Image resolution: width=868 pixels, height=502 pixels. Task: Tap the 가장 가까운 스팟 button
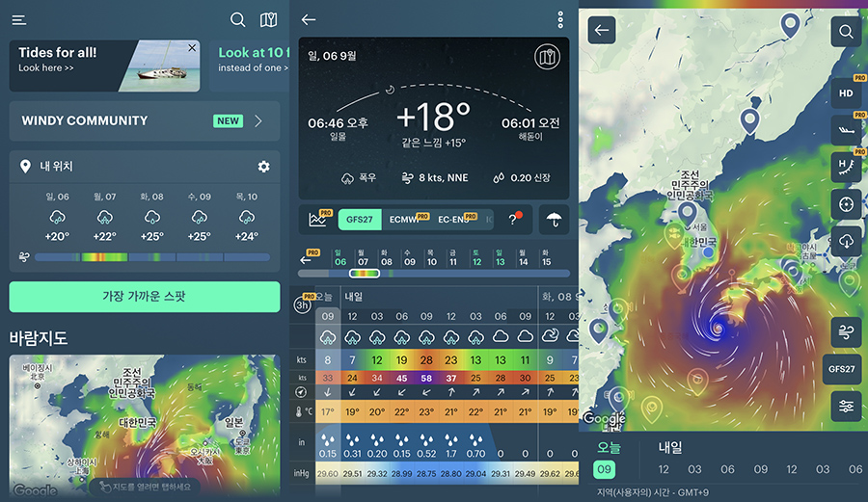(x=145, y=297)
